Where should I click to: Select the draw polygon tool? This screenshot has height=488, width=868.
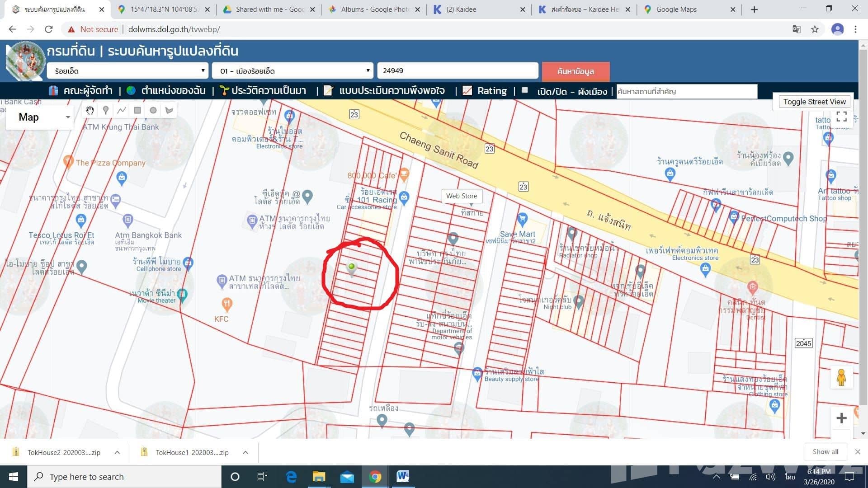169,110
